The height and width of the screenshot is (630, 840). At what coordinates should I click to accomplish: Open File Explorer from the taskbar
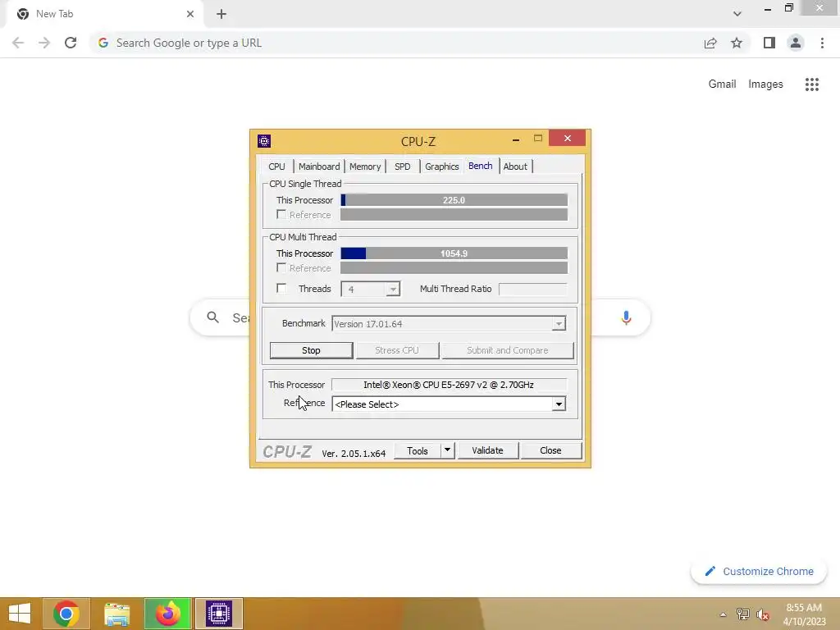pyautogui.click(x=116, y=614)
